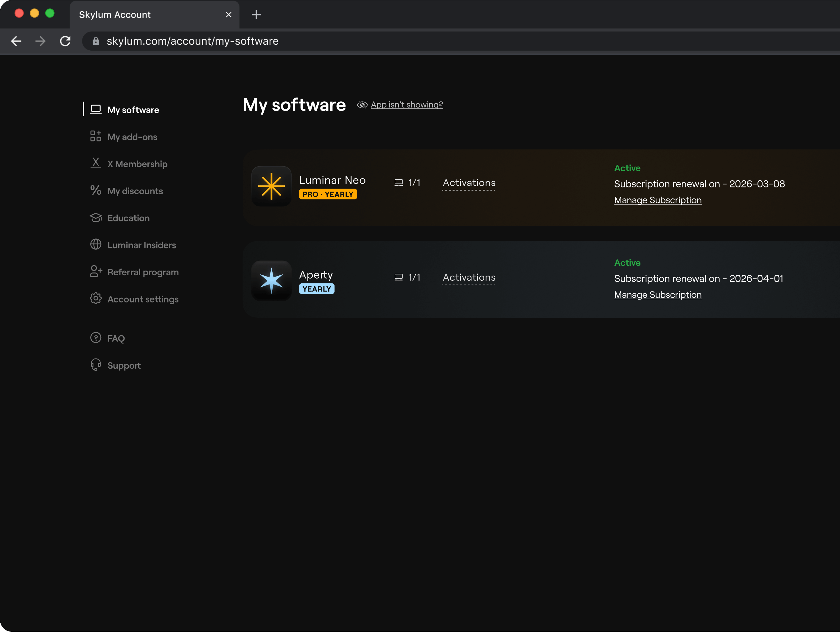The width and height of the screenshot is (840, 632).
Task: Open Activations for Aperty
Action: tap(469, 278)
